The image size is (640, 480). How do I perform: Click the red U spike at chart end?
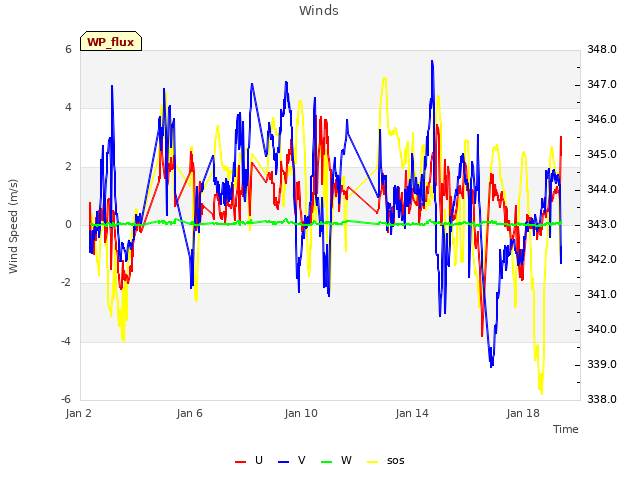tap(561, 137)
